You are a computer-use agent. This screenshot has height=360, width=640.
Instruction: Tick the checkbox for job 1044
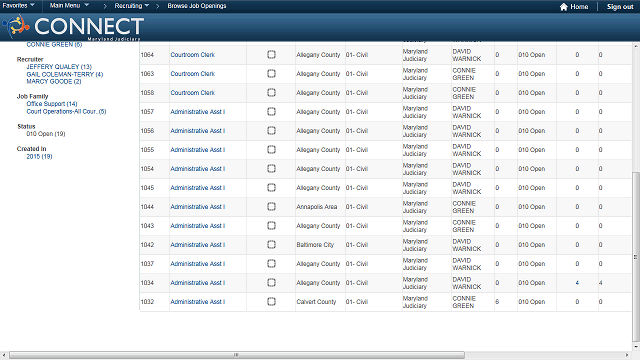(x=271, y=207)
